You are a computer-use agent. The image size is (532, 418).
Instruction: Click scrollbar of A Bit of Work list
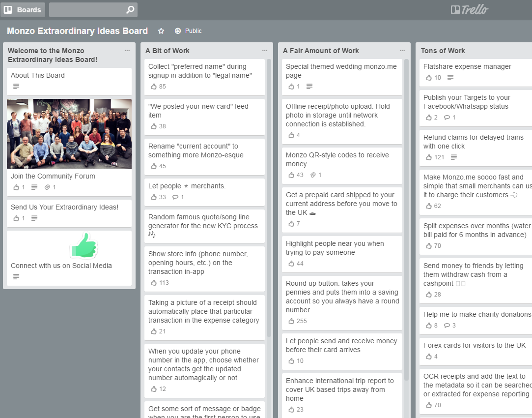pos(269,198)
